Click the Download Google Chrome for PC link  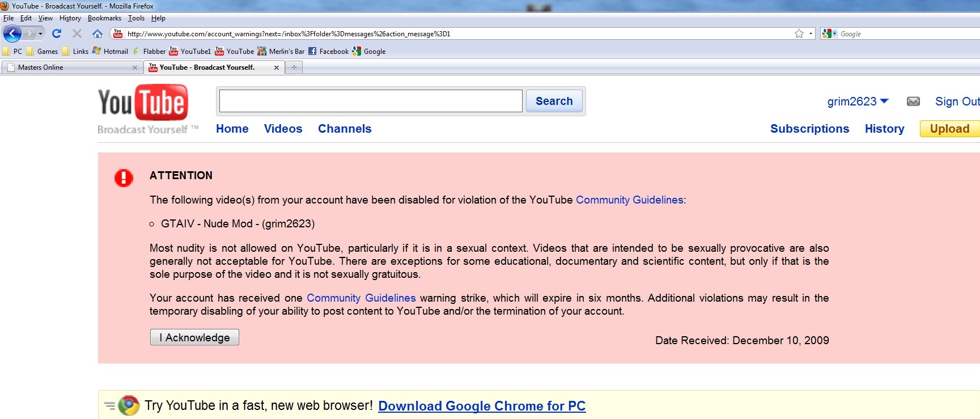coord(482,406)
